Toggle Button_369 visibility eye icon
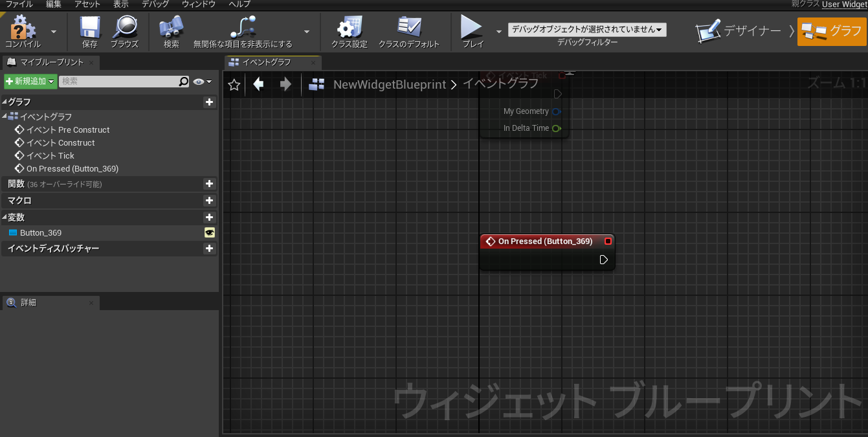The width and height of the screenshot is (868, 437). pyautogui.click(x=210, y=232)
